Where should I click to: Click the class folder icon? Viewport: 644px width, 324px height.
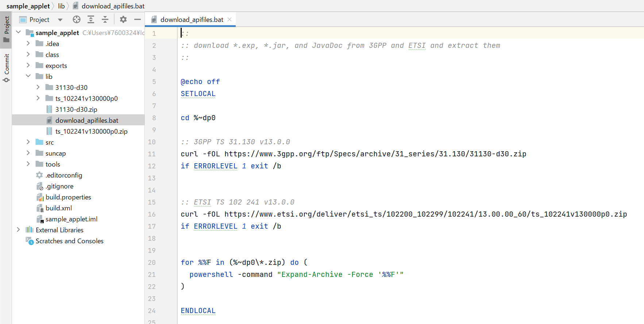pos(39,54)
